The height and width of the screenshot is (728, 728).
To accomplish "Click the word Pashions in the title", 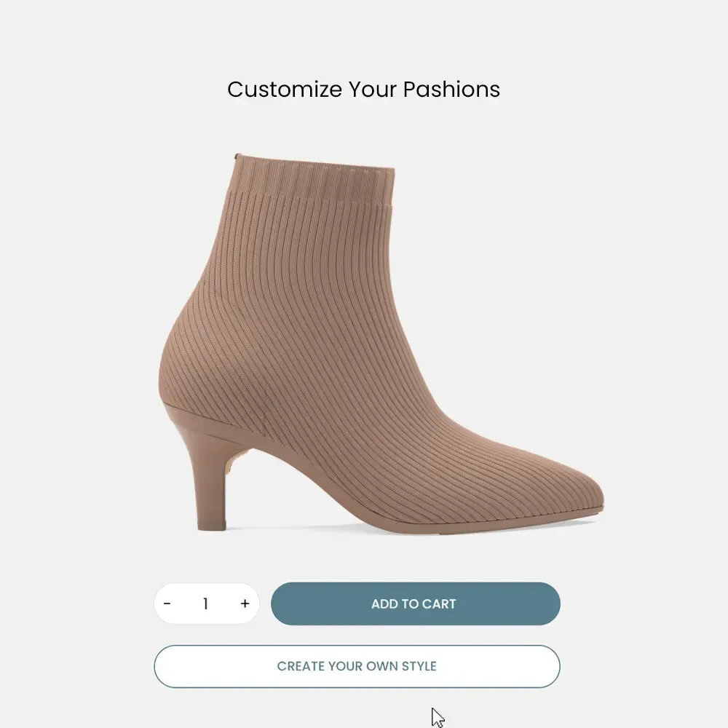I will click(451, 89).
